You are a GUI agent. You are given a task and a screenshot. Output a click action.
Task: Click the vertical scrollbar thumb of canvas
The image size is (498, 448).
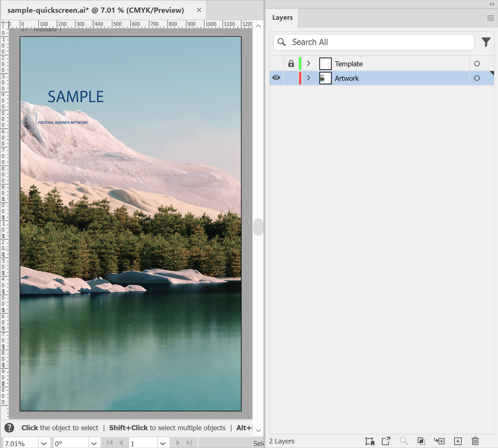[258, 227]
